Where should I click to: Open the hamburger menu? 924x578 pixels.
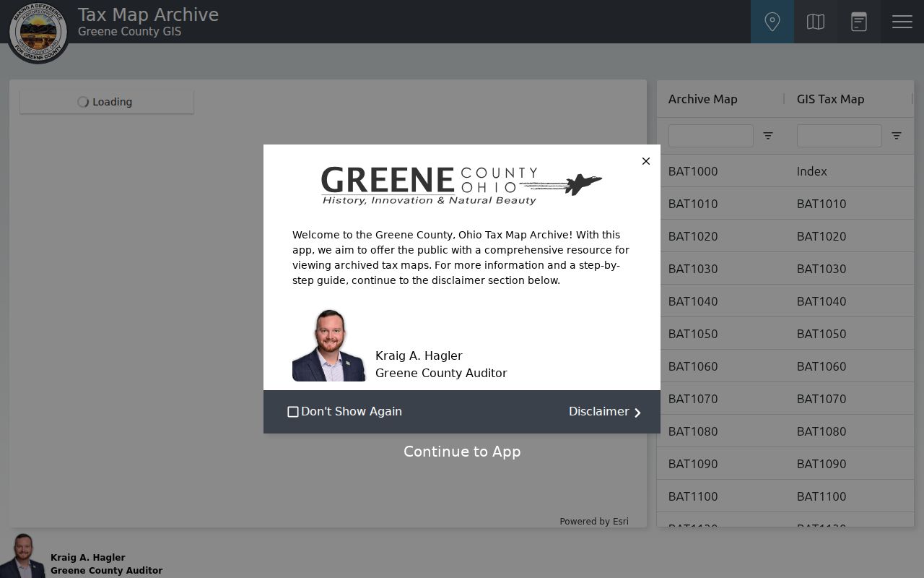click(902, 22)
